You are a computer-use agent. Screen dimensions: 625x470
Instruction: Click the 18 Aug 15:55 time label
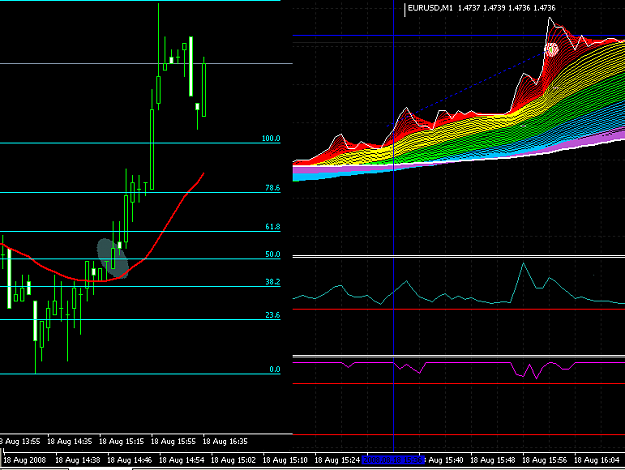pos(173,441)
